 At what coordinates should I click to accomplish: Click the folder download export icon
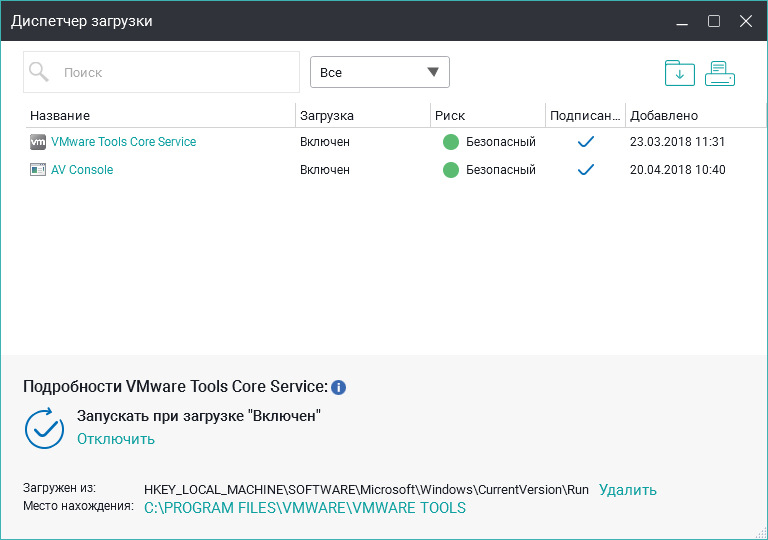679,73
